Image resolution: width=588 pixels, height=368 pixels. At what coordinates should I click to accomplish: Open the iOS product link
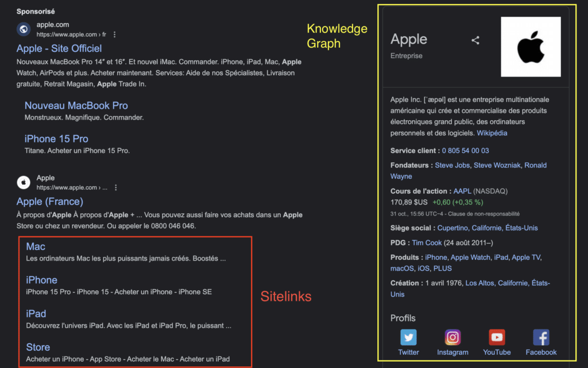click(423, 269)
